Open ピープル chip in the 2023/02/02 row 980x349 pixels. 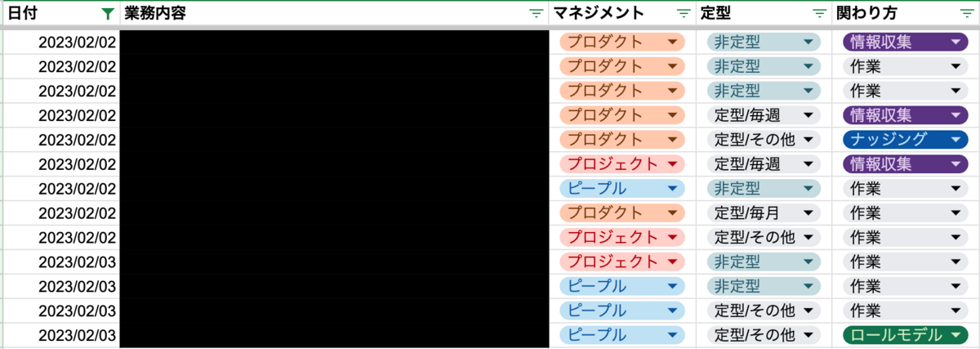(622, 189)
